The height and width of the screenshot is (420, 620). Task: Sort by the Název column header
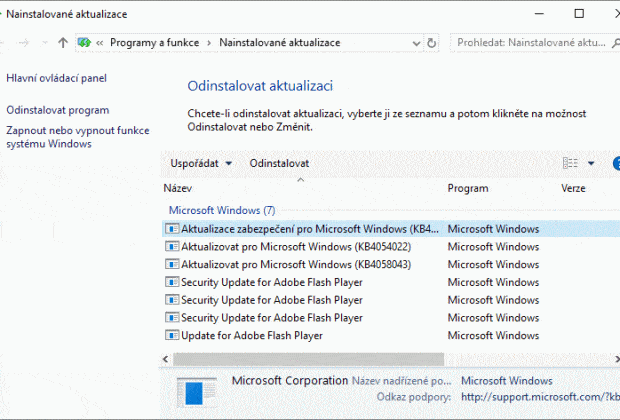(178, 188)
